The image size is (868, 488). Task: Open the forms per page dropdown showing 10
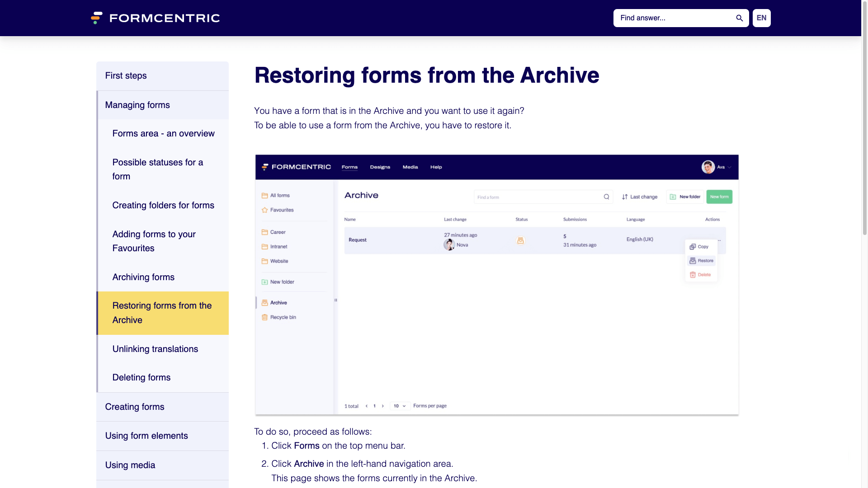click(400, 406)
